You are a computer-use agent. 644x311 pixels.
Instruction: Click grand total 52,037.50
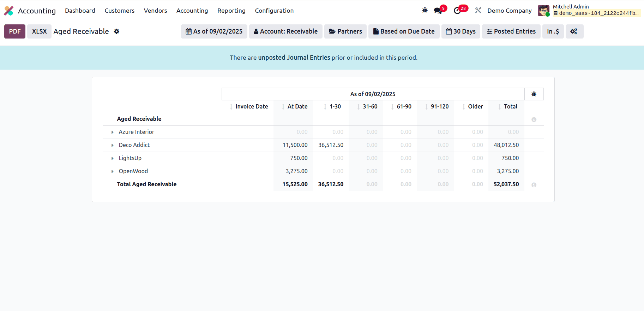coord(506,184)
